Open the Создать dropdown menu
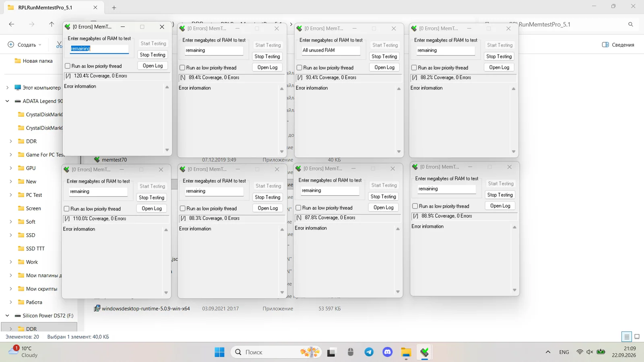Image resolution: width=644 pixels, height=362 pixels. [x=25, y=45]
